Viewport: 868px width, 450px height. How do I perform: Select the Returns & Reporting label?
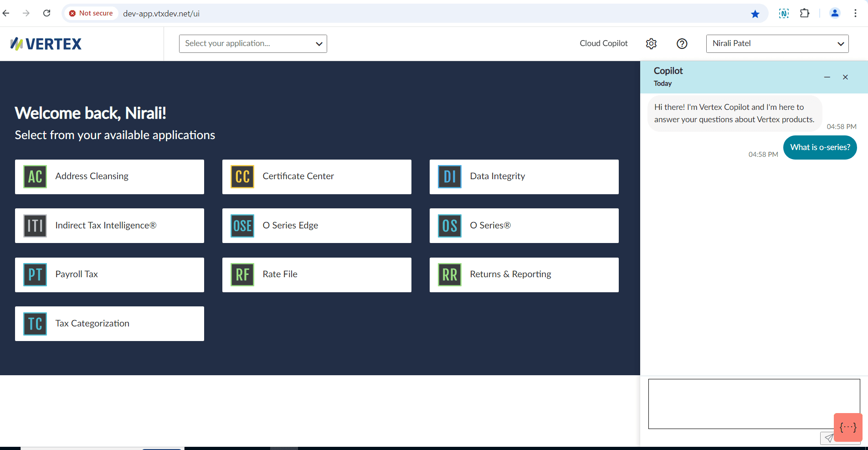pyautogui.click(x=511, y=274)
